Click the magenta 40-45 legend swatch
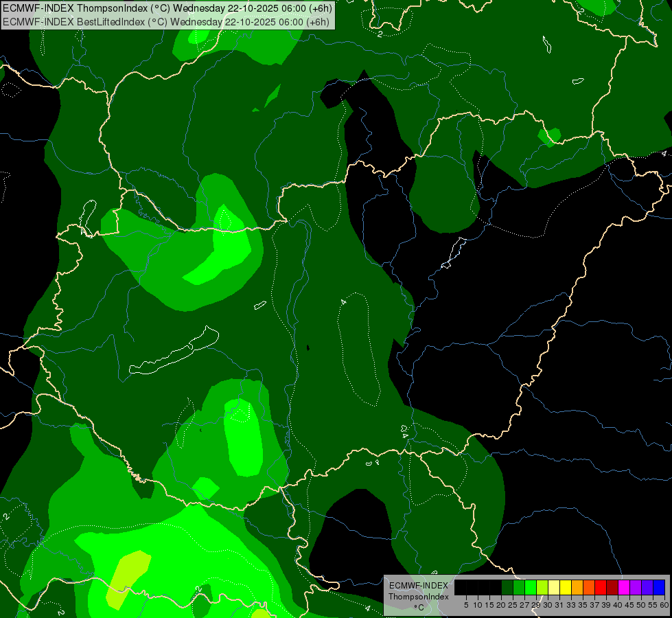672x618 pixels. (624, 587)
